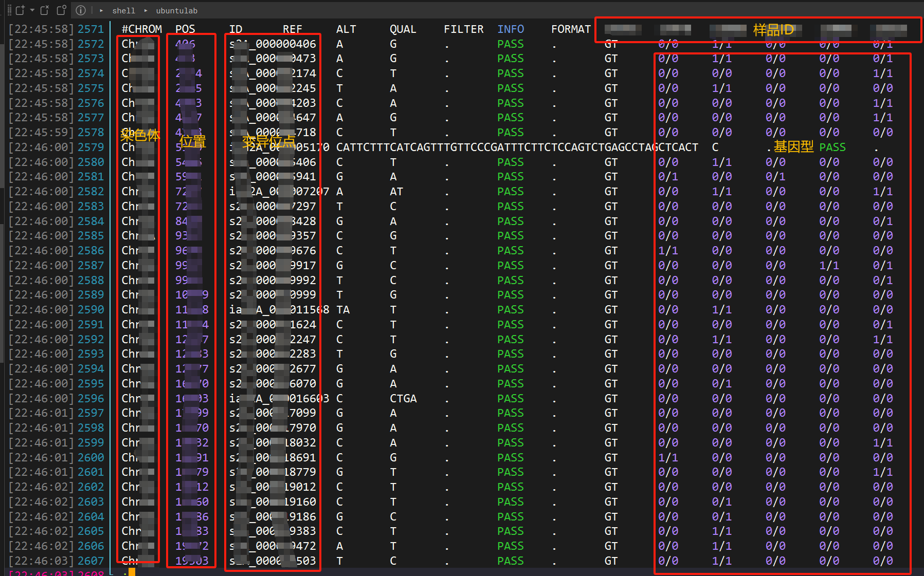Click line number 2571

(x=90, y=29)
